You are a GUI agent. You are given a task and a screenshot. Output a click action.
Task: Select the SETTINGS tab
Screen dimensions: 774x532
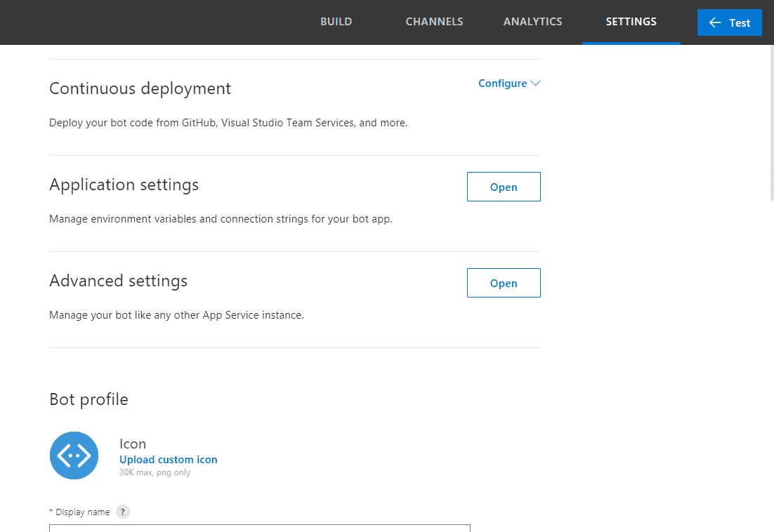coord(631,22)
